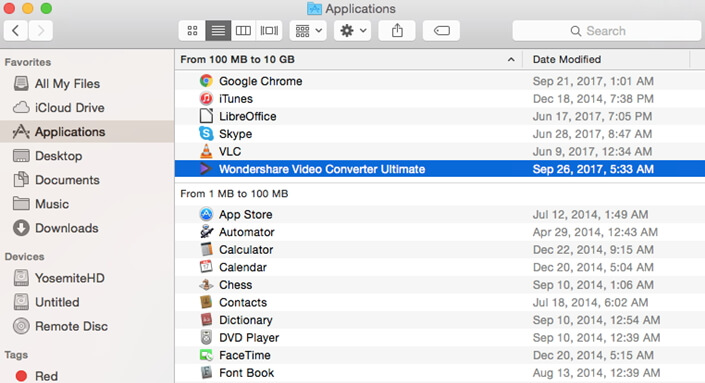Screen dimensions: 705x383
Task: Click the Search field
Action: [607, 31]
